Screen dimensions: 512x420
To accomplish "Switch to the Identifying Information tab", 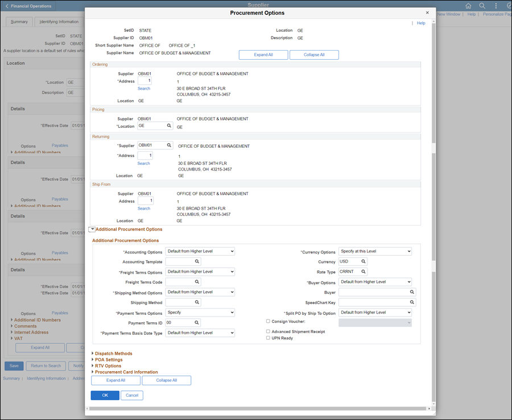I will pyautogui.click(x=59, y=22).
